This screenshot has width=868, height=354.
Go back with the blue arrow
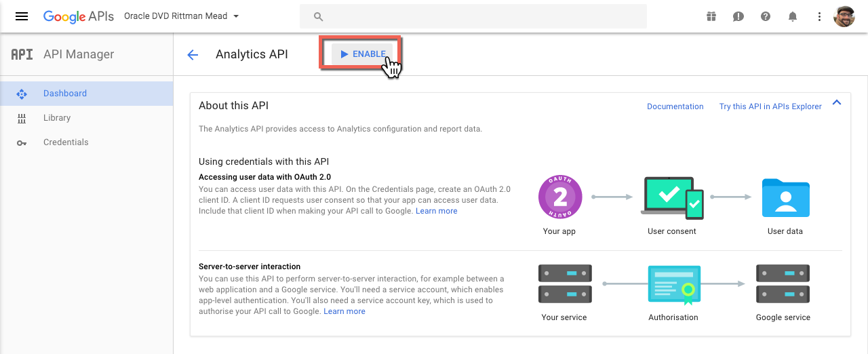[193, 55]
